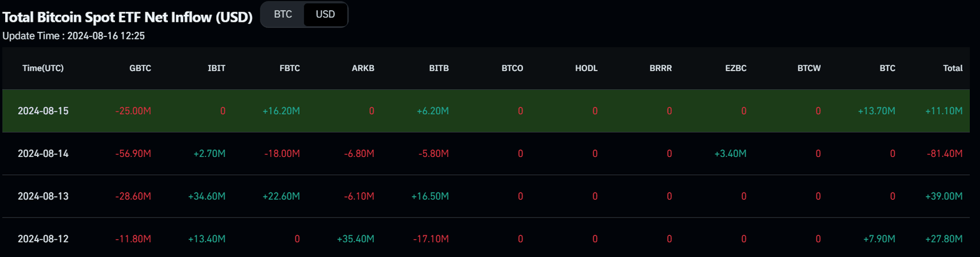Click the +35.40M ARKB inflow cell

point(355,239)
